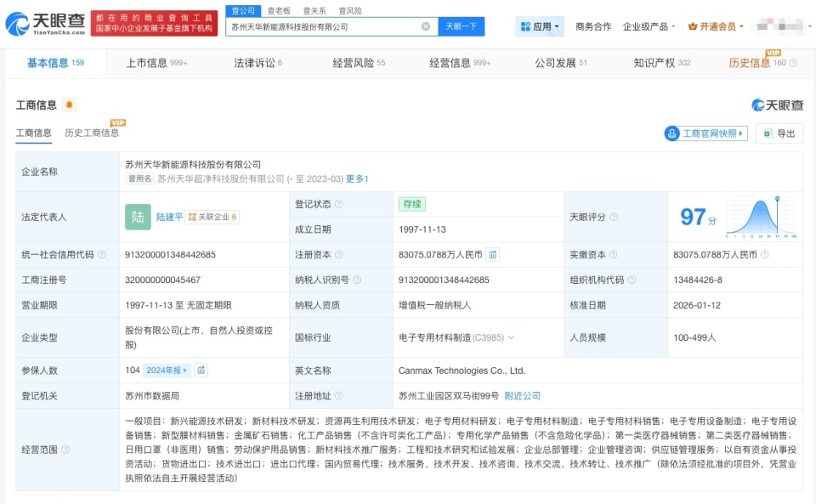Click registration number 320000000045467
816x504 pixels.
tap(162, 280)
